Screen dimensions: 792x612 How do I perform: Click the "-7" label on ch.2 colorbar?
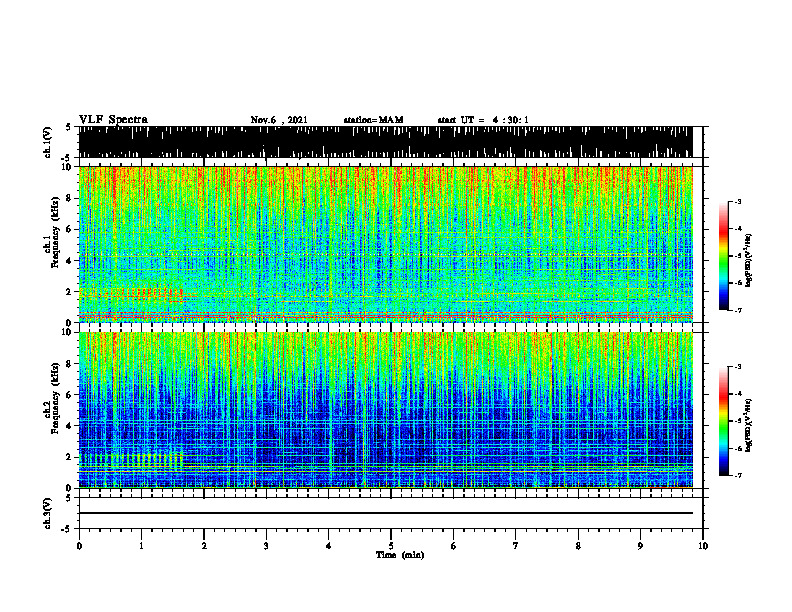point(737,475)
